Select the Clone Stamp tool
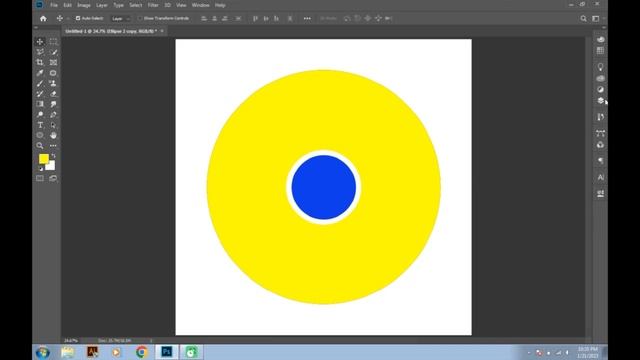 tap(53, 83)
